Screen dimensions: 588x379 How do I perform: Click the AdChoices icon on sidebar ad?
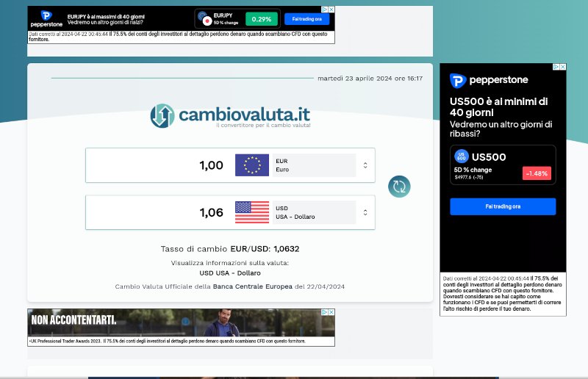(x=556, y=67)
